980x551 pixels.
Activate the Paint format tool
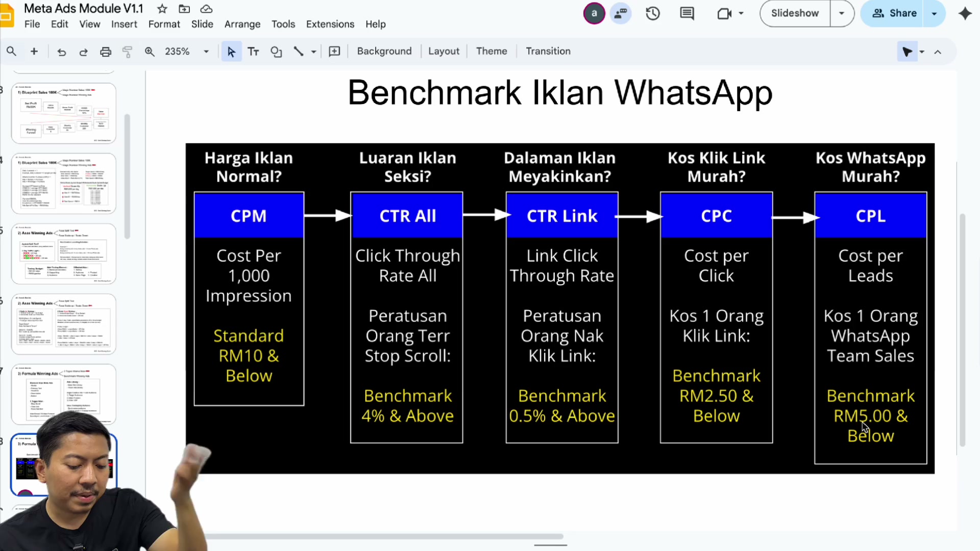(127, 52)
